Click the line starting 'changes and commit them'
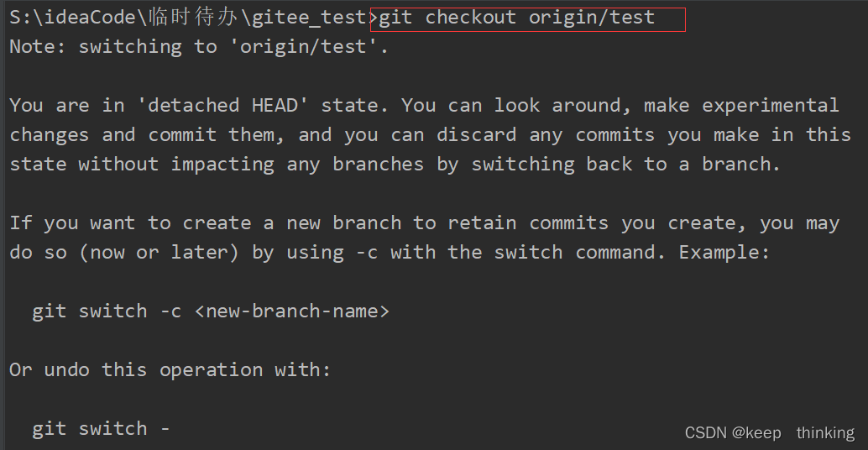 (430, 135)
